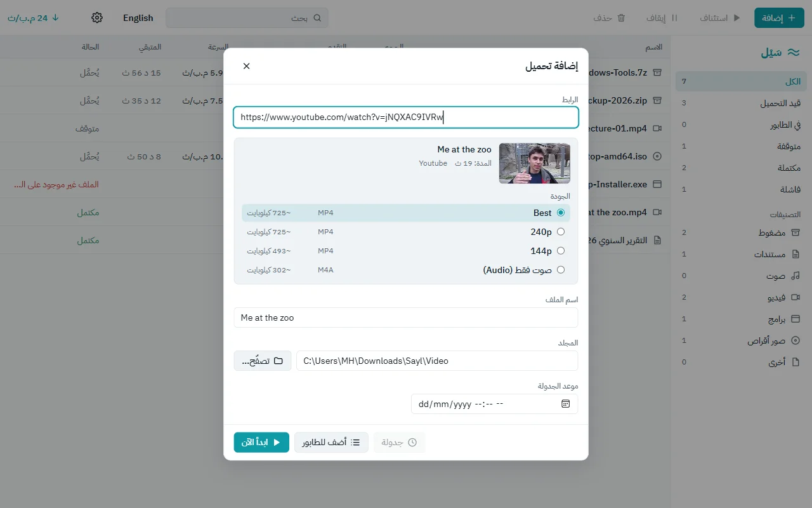This screenshot has height=508, width=812.
Task: Click حذف delete in toolbar
Action: coord(610,18)
